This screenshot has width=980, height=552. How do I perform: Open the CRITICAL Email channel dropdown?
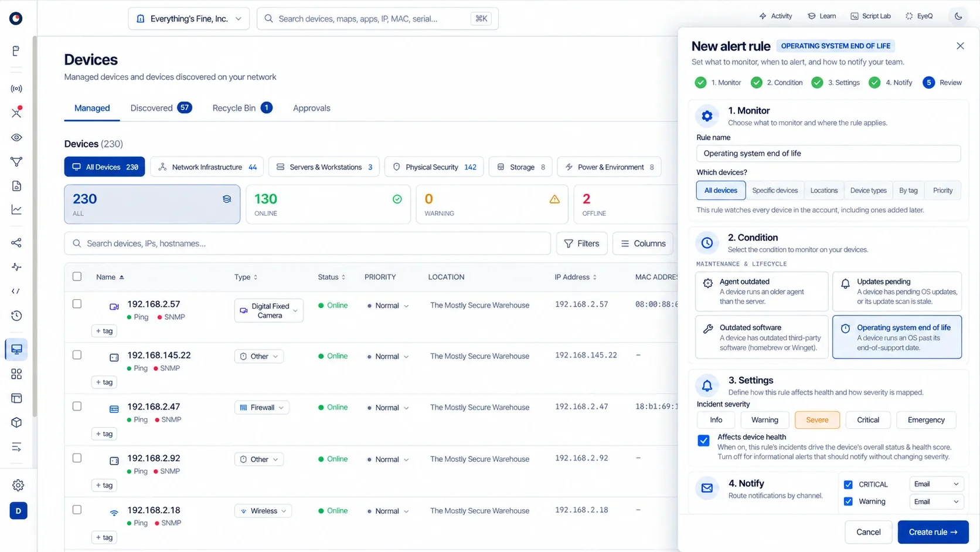point(936,484)
